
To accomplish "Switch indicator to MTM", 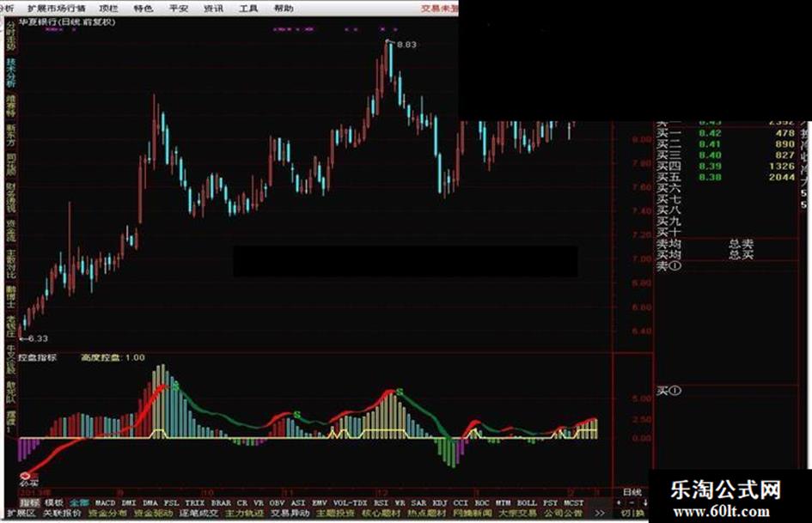I will (503, 502).
